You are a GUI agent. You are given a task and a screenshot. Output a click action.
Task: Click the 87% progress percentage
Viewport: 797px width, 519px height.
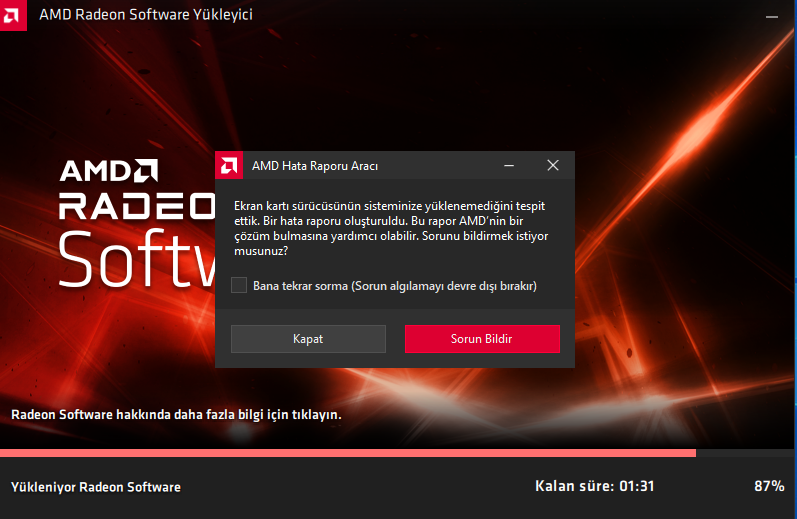[x=769, y=486]
